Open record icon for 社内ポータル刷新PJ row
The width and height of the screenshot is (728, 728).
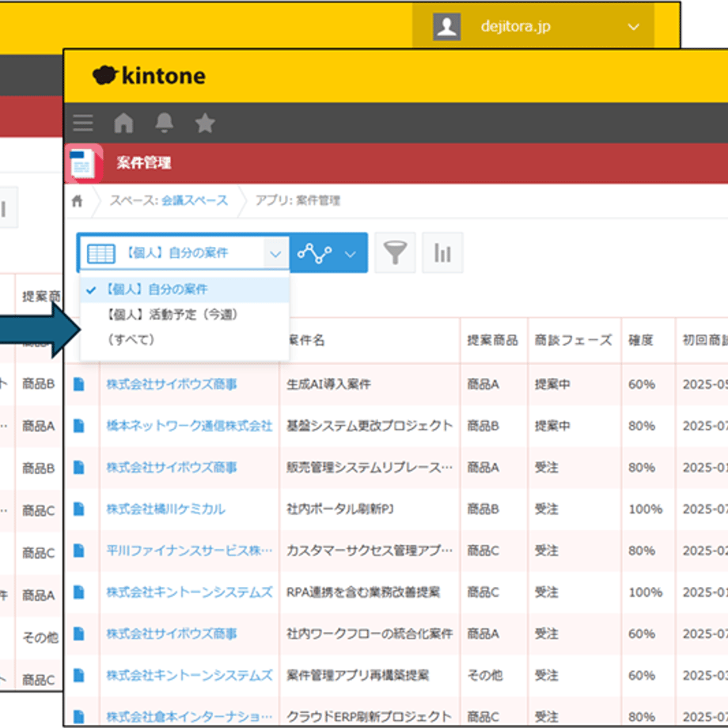79,509
